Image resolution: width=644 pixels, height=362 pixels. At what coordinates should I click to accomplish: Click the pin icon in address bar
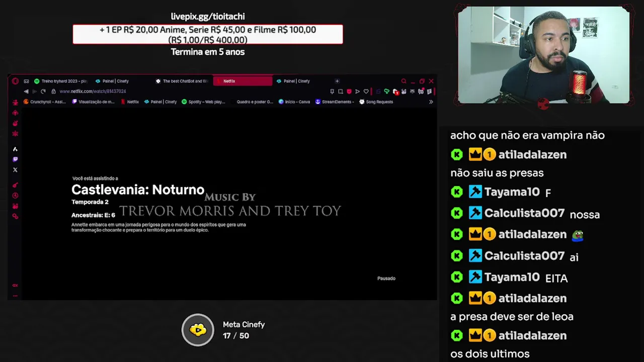(332, 92)
